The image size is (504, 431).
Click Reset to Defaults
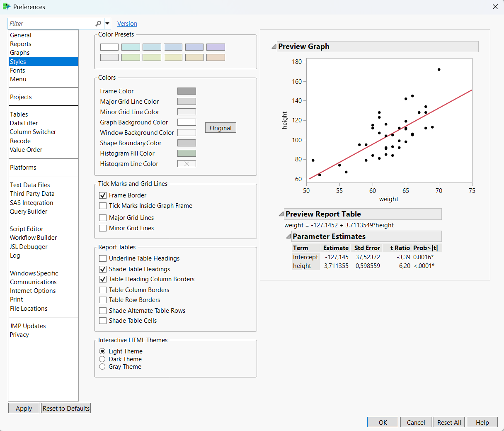[65, 408]
